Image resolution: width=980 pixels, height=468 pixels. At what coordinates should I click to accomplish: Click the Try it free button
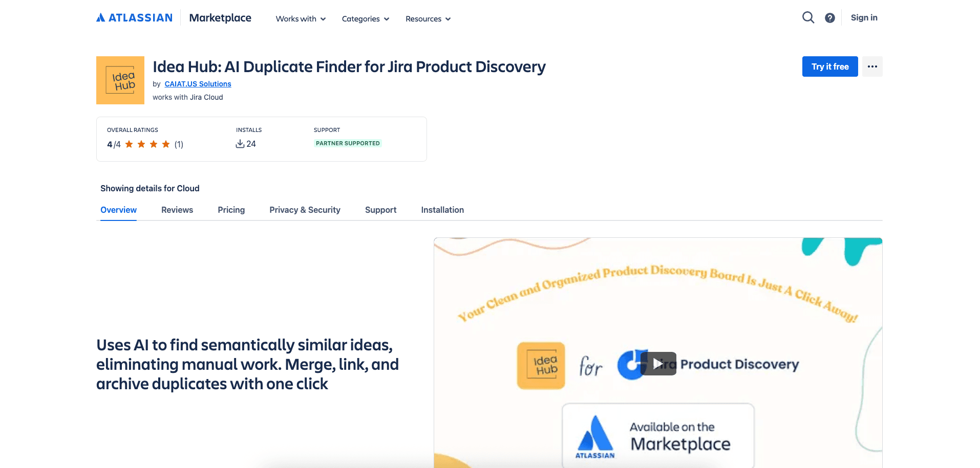coord(829,66)
